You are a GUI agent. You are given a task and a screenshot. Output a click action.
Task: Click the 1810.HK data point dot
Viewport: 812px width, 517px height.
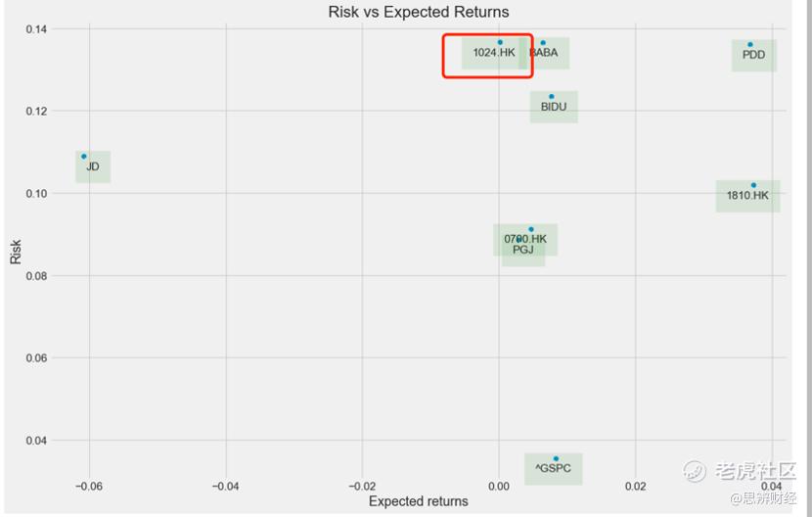[x=753, y=185]
